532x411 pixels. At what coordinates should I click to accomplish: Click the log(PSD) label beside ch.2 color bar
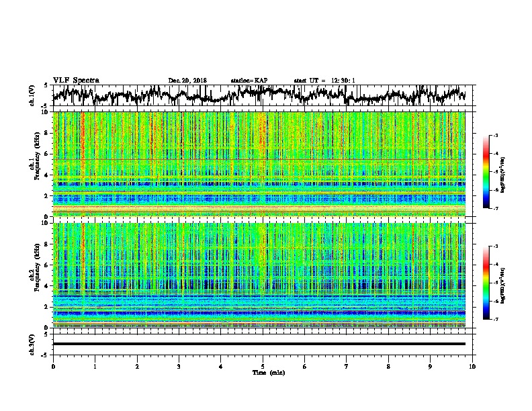[502, 285]
